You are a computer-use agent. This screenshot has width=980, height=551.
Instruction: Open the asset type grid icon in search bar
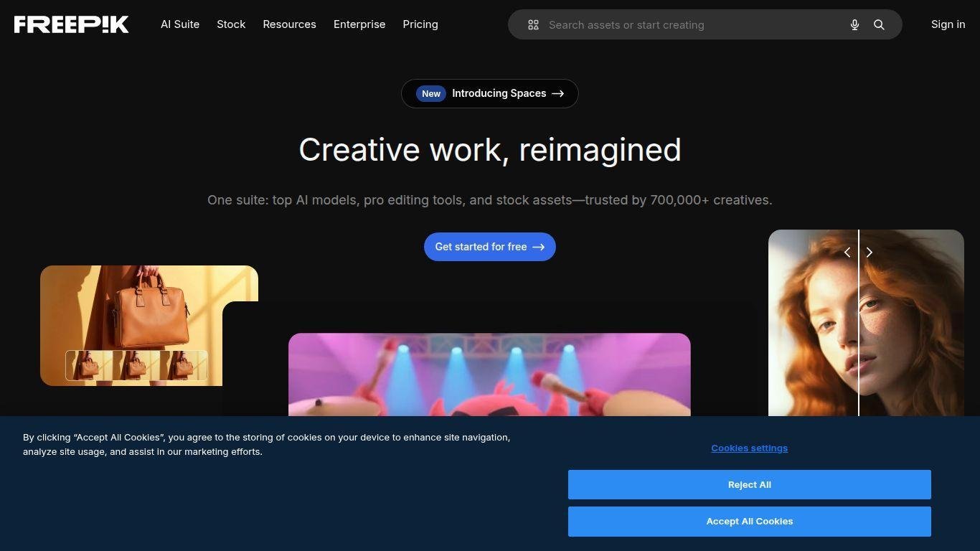533,24
